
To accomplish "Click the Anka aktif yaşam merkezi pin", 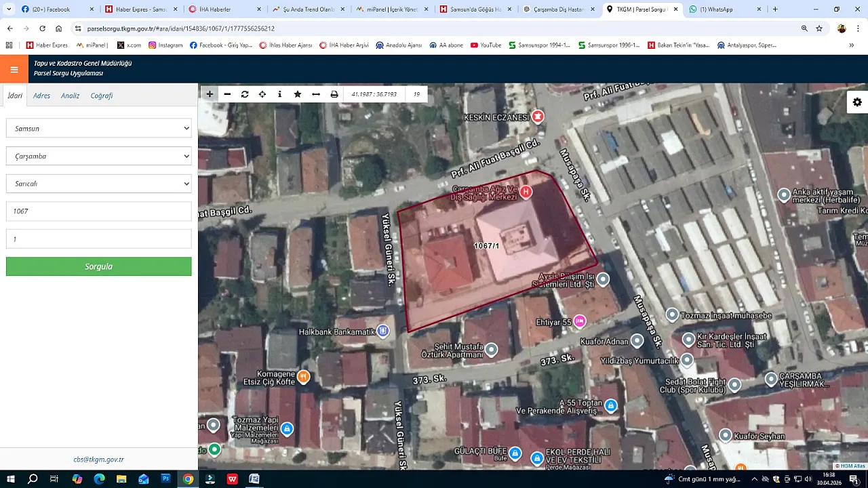I will pyautogui.click(x=785, y=195).
